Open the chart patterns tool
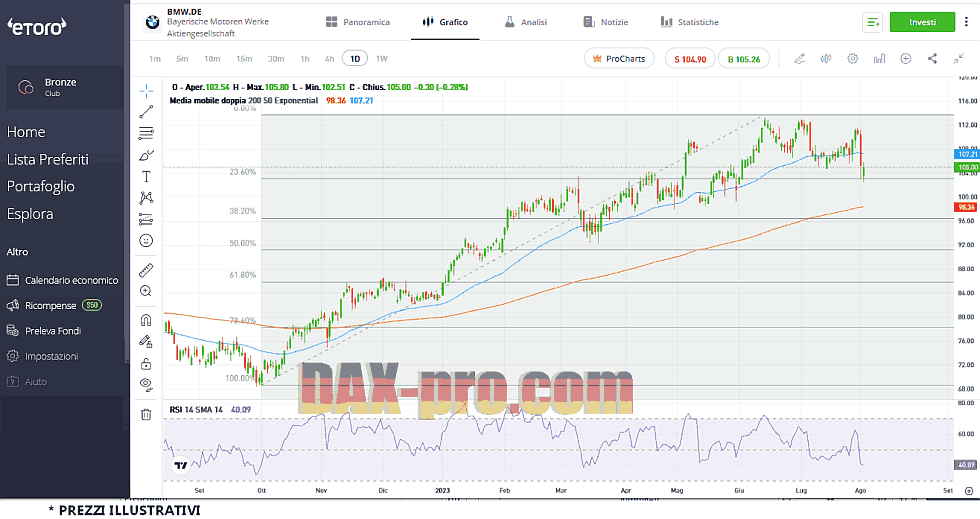This screenshot has width=980, height=519. [146, 198]
